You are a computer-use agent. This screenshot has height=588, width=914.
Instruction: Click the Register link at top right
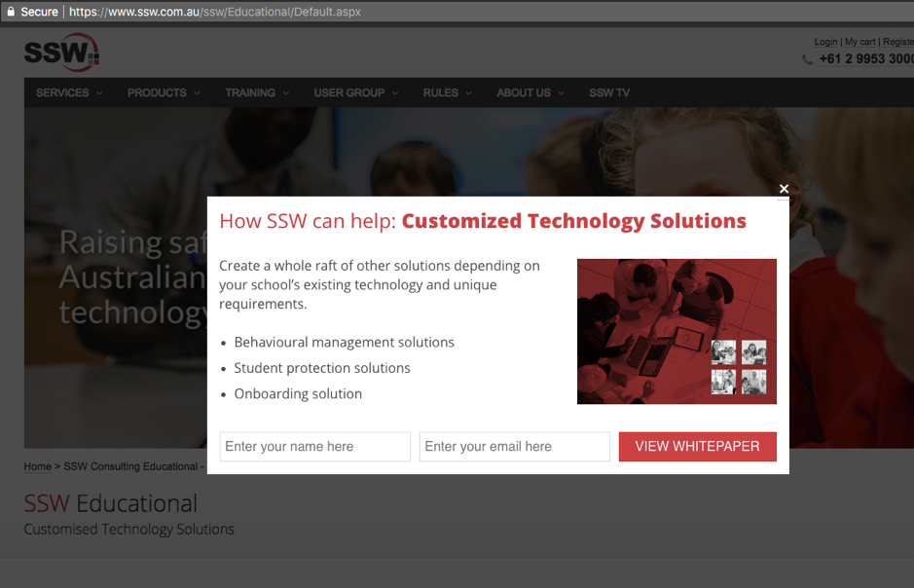tap(898, 42)
